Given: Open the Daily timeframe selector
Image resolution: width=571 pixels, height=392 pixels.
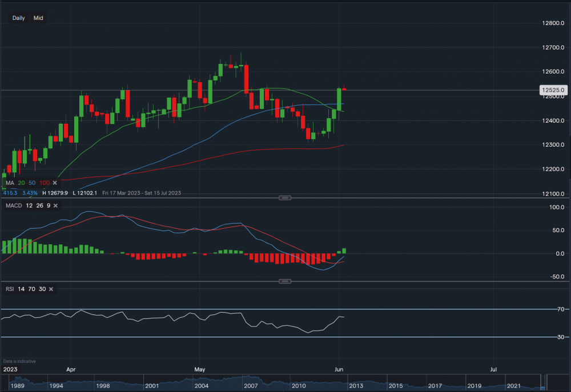Looking at the screenshot, I should point(19,18).
